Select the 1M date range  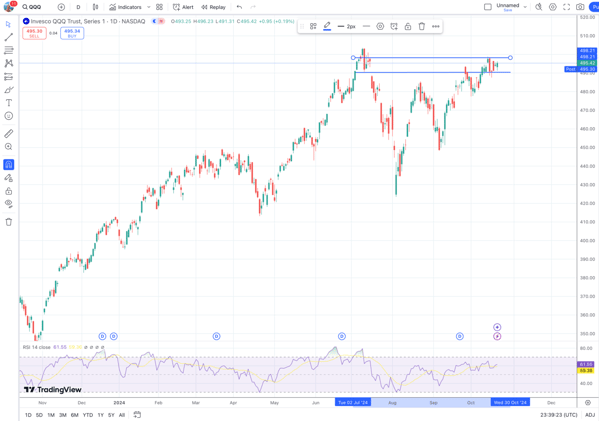(x=51, y=415)
